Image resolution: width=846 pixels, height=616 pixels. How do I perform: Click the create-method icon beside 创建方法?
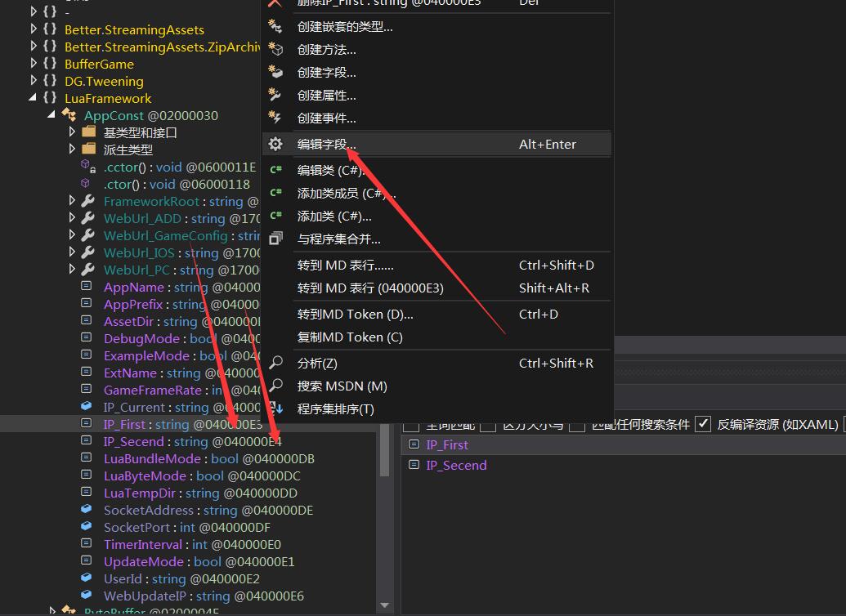[x=275, y=50]
